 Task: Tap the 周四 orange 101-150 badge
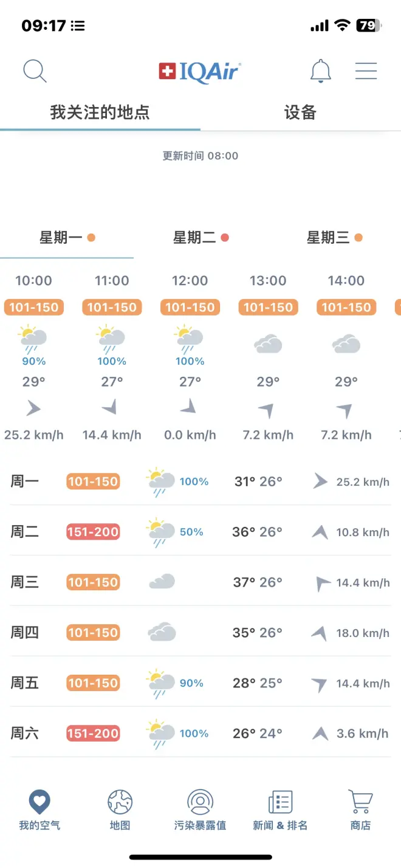(x=93, y=633)
